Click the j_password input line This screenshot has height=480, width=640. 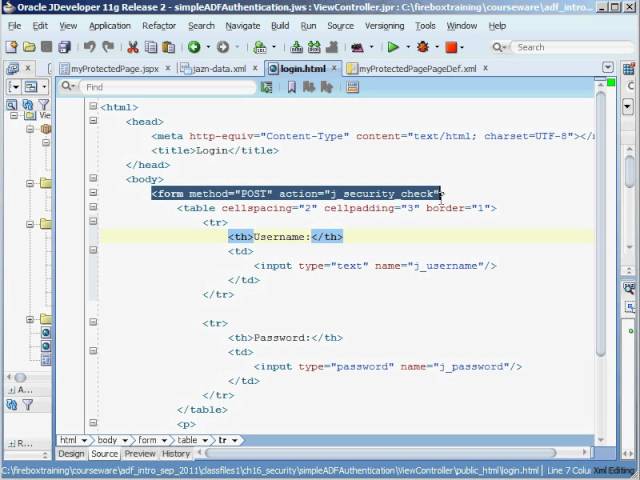click(x=388, y=367)
